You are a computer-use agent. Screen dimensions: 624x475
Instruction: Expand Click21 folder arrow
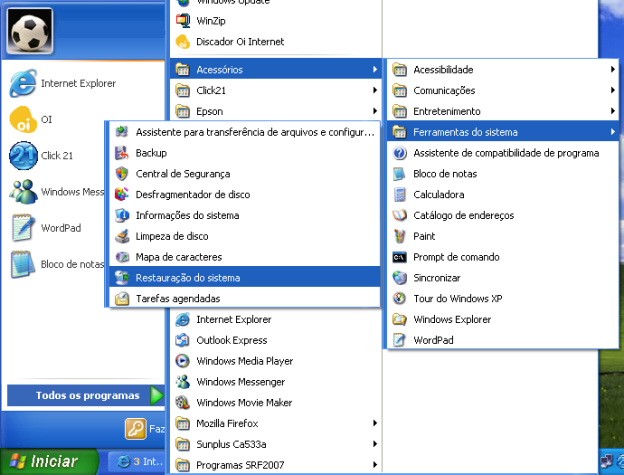(x=374, y=90)
